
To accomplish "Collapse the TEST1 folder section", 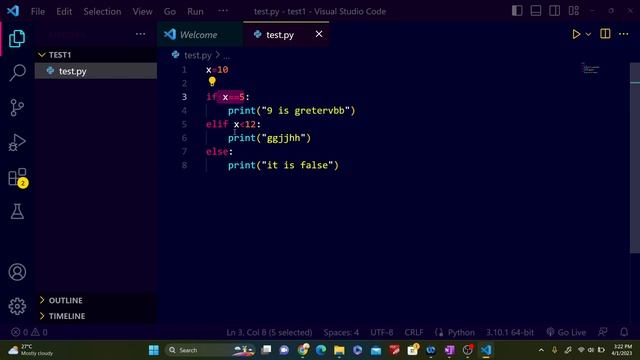I will pyautogui.click(x=96, y=55).
